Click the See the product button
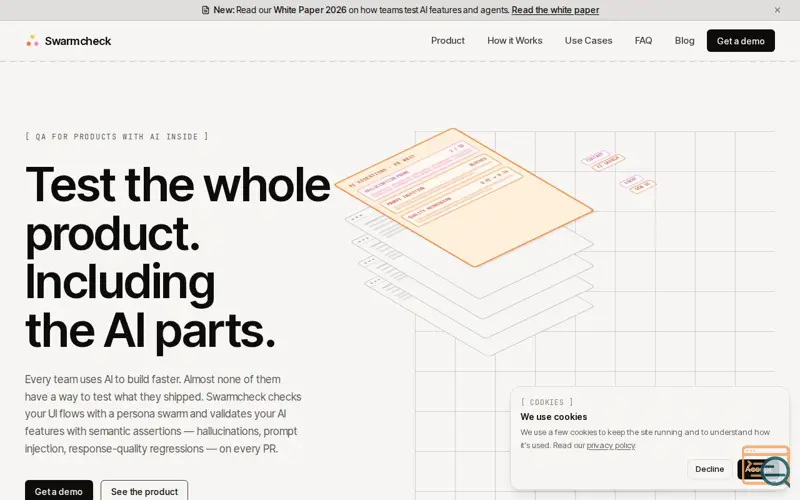 [x=144, y=491]
